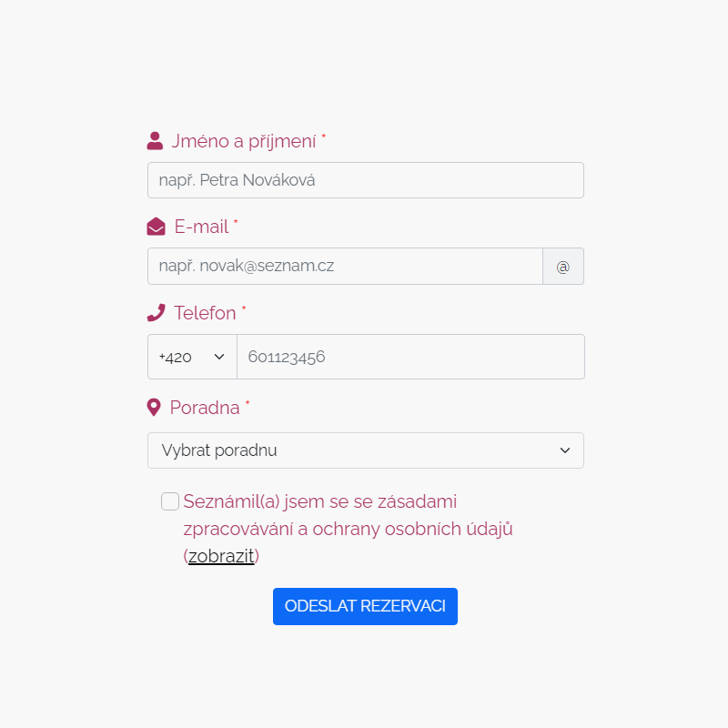The width and height of the screenshot is (728, 728).
Task: Click into the e-mail address input field
Action: [x=345, y=267]
